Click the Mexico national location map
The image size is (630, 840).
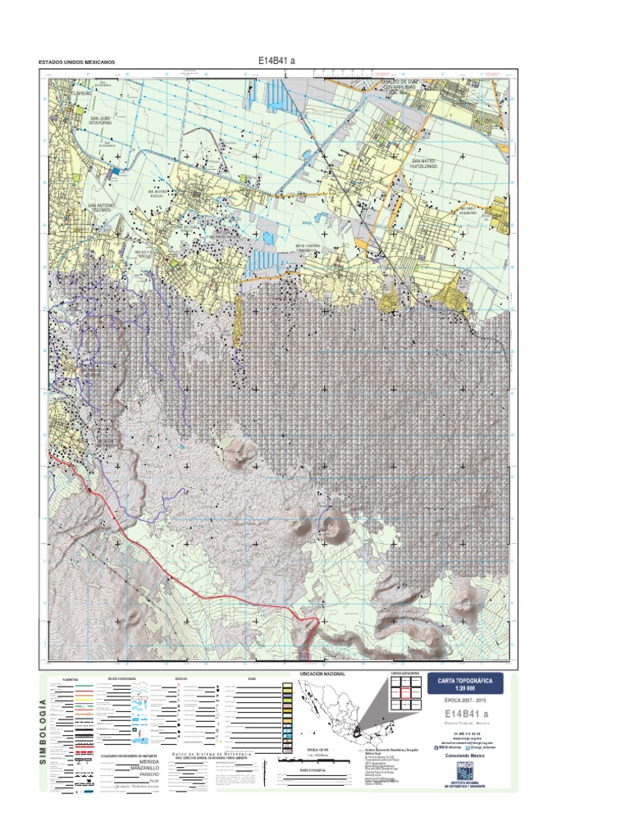pyautogui.click(x=346, y=714)
